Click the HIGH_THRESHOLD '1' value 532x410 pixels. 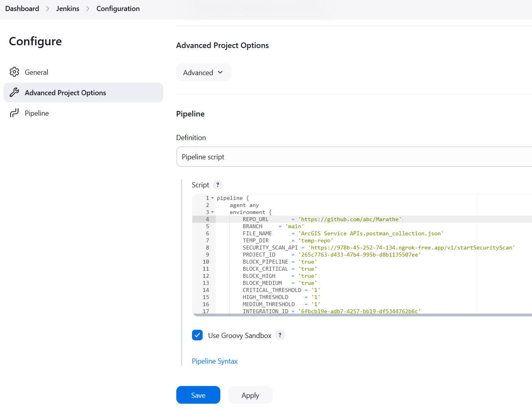316,297
